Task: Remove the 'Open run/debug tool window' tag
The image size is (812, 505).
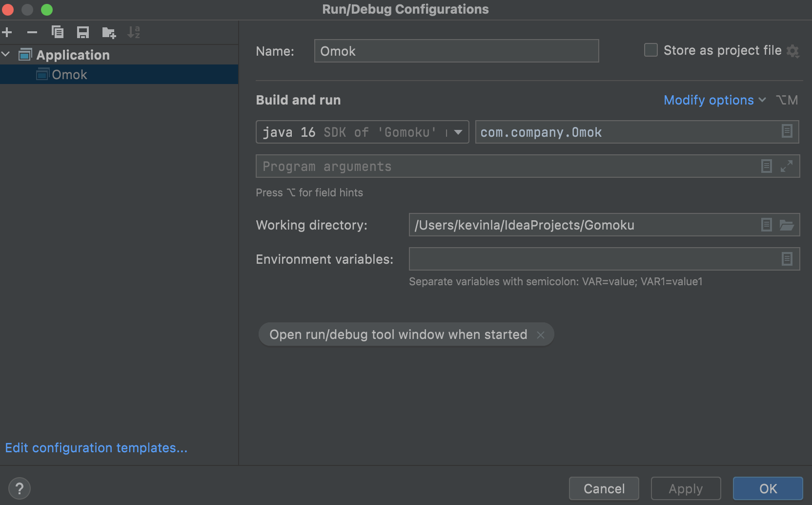Action: [540, 335]
